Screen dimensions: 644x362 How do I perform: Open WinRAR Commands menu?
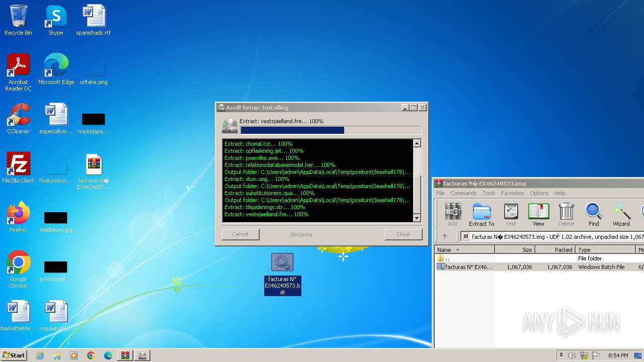point(463,193)
